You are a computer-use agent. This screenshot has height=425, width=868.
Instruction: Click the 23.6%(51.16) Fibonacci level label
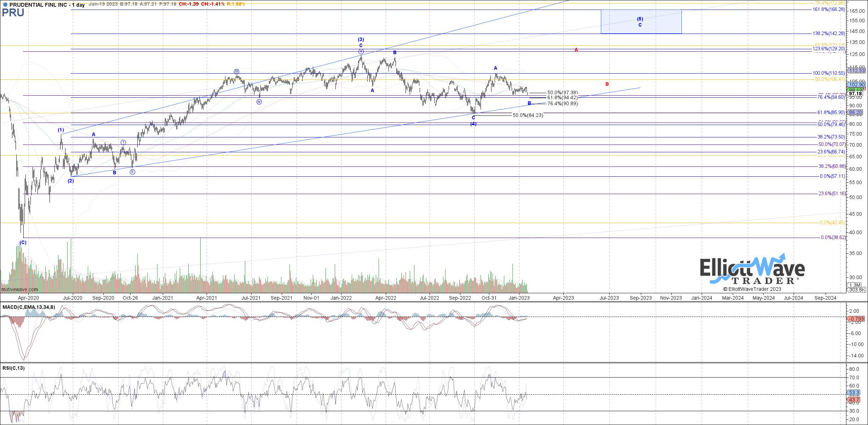coord(832,194)
